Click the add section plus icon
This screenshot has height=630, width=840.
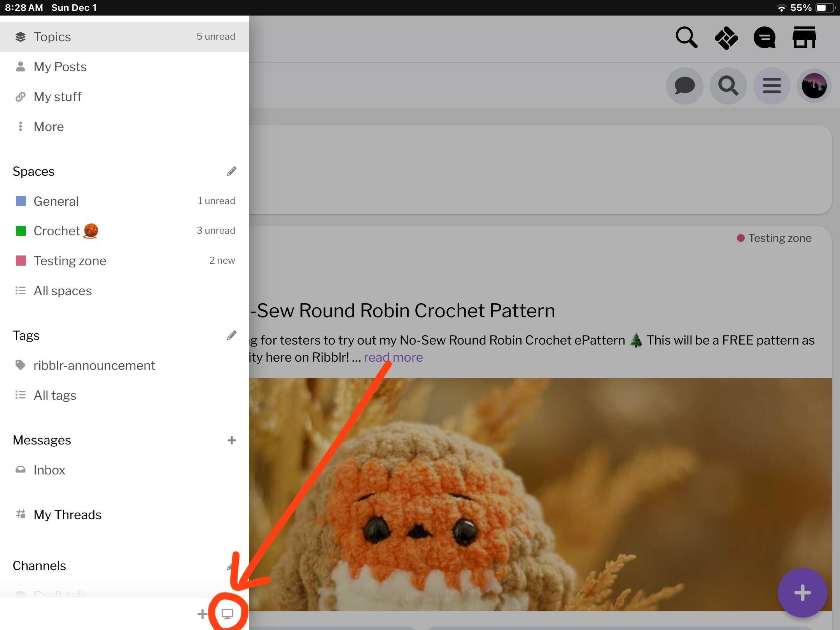202,614
